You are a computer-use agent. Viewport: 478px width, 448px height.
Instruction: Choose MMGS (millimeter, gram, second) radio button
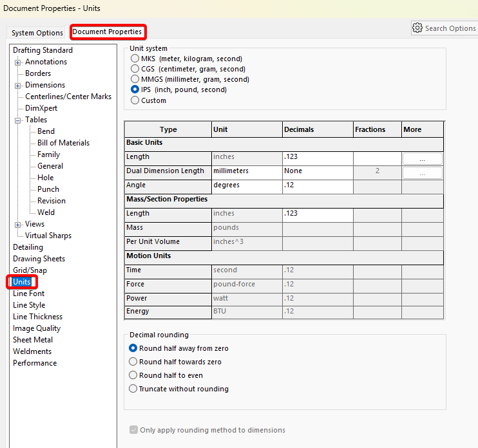tap(135, 79)
